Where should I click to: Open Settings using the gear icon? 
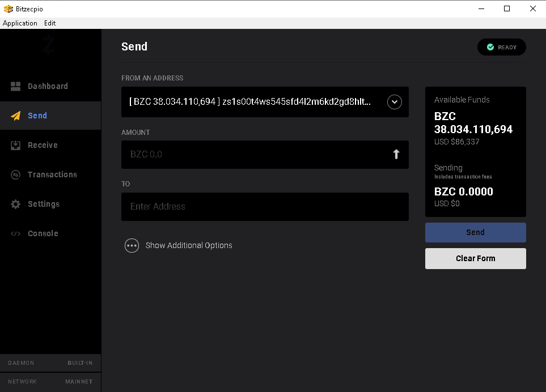[15, 203]
